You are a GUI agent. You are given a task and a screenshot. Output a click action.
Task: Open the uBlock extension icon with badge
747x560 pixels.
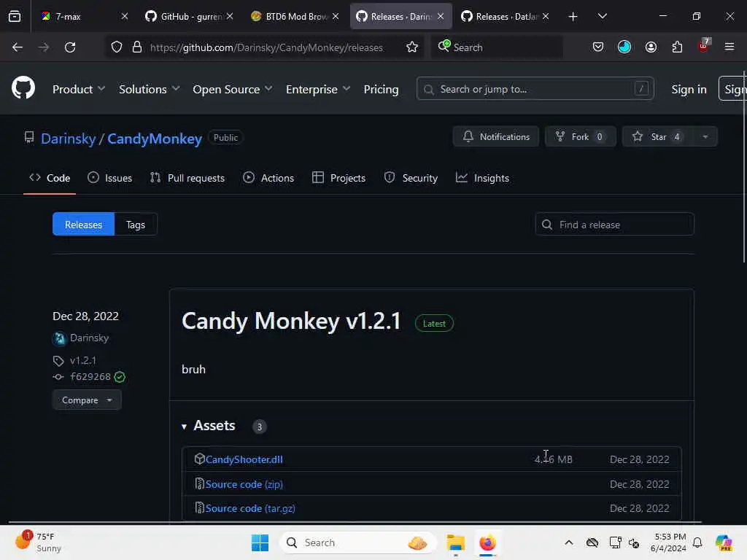click(x=704, y=46)
